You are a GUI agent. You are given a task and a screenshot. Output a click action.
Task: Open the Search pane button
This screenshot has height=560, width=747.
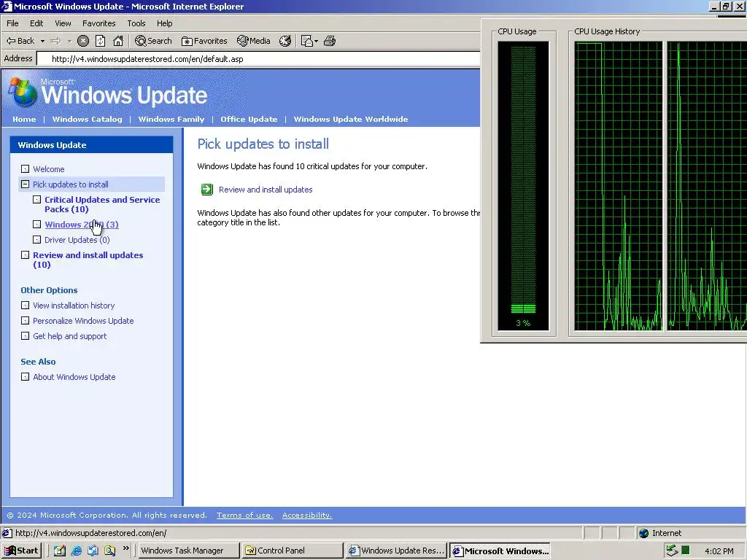pos(153,41)
